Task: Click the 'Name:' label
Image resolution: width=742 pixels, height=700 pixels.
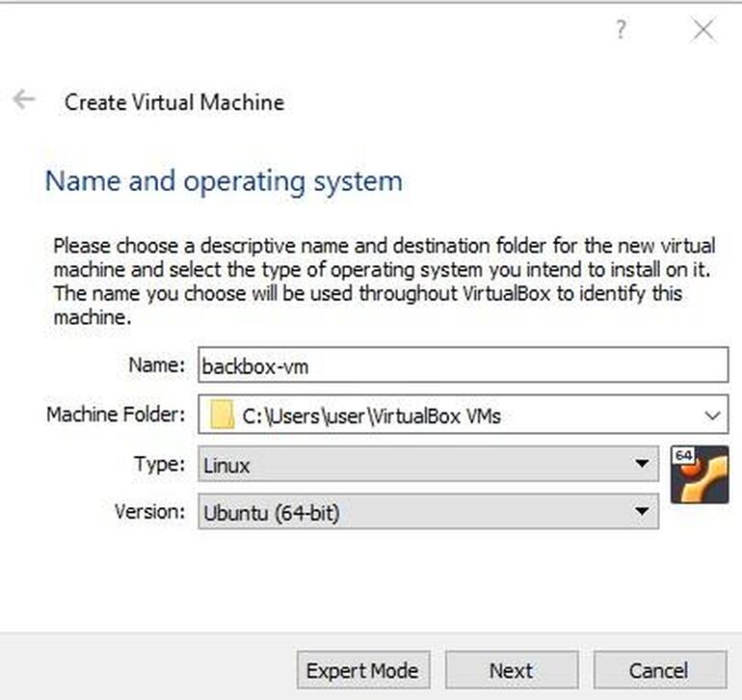Action: (x=157, y=365)
